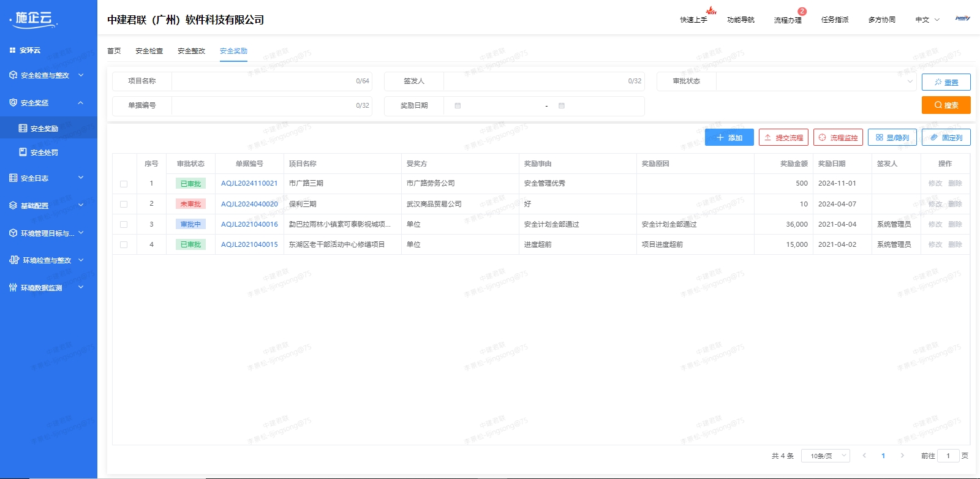Open 审批状态 dropdown
980x479 pixels.
[816, 81]
